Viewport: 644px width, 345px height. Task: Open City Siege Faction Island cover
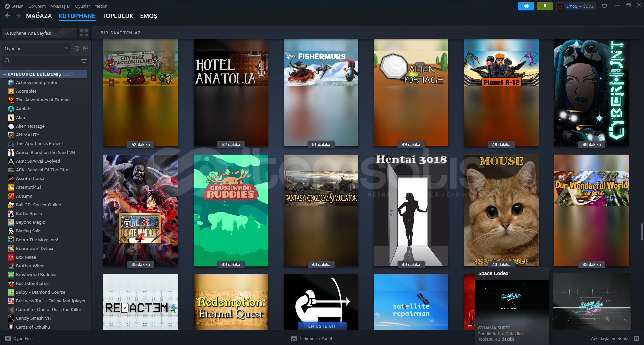click(141, 93)
